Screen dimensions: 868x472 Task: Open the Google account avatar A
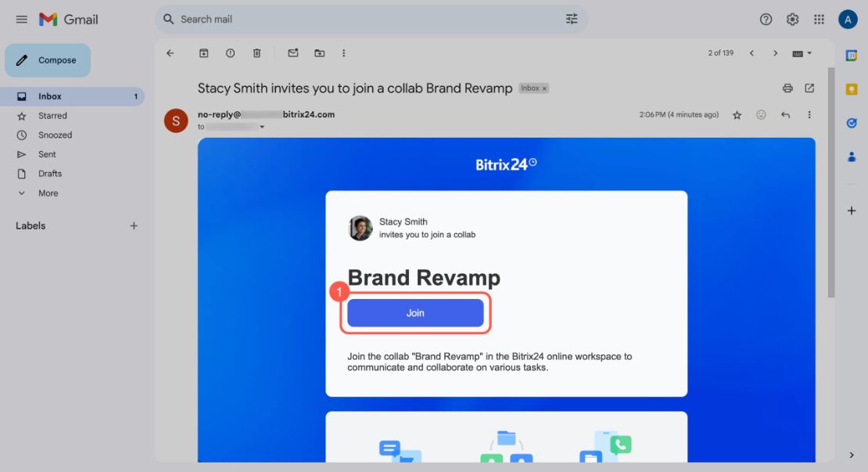[x=847, y=20]
